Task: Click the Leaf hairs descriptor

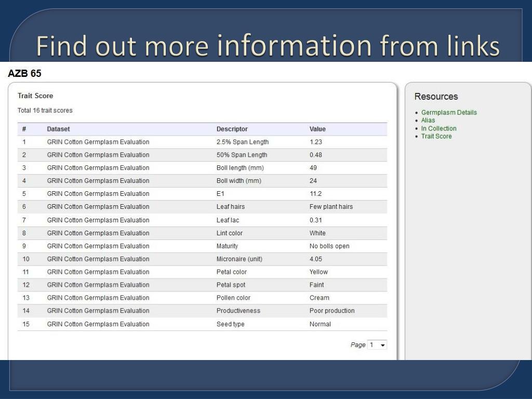Action: click(231, 207)
